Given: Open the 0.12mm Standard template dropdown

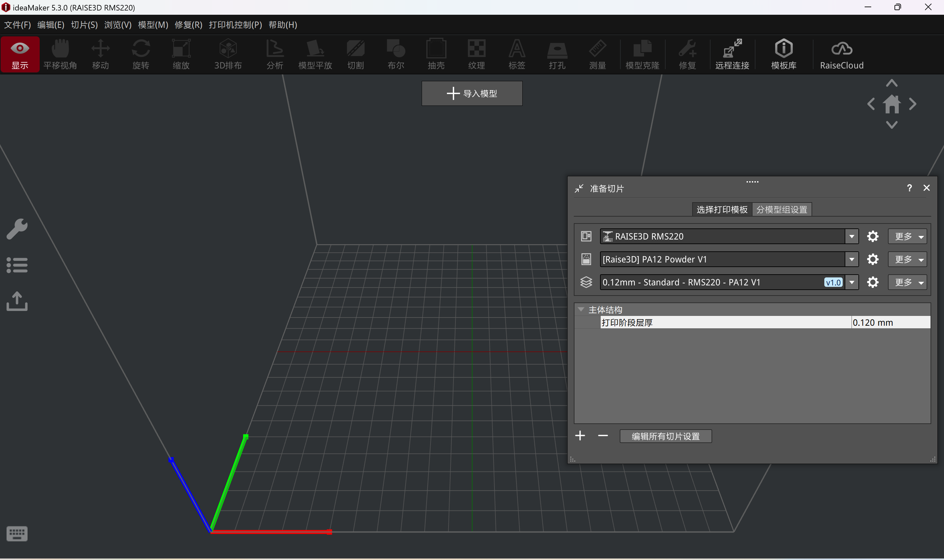Looking at the screenshot, I should coord(852,282).
